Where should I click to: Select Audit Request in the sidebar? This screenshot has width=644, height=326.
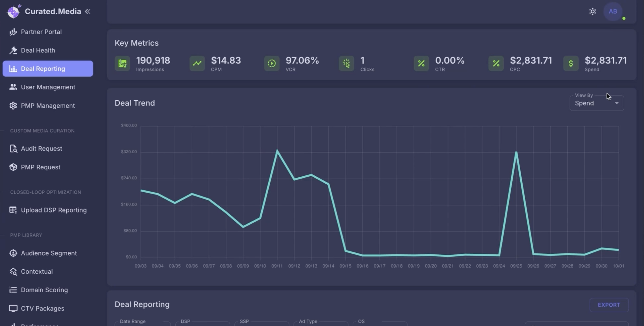point(41,148)
